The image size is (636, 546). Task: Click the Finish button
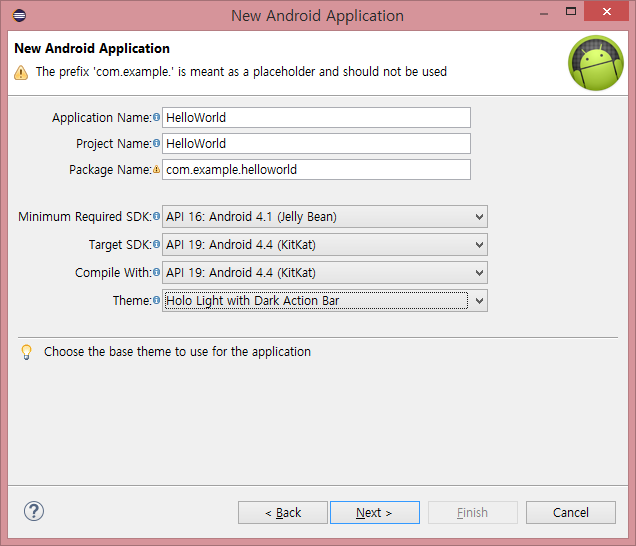473,513
